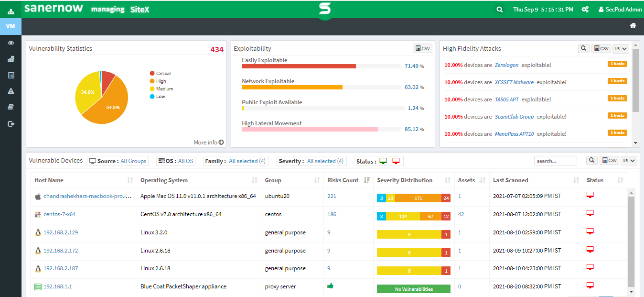Open the Severity All selected filter
Viewport: 644px width, 297px height.
(311, 161)
